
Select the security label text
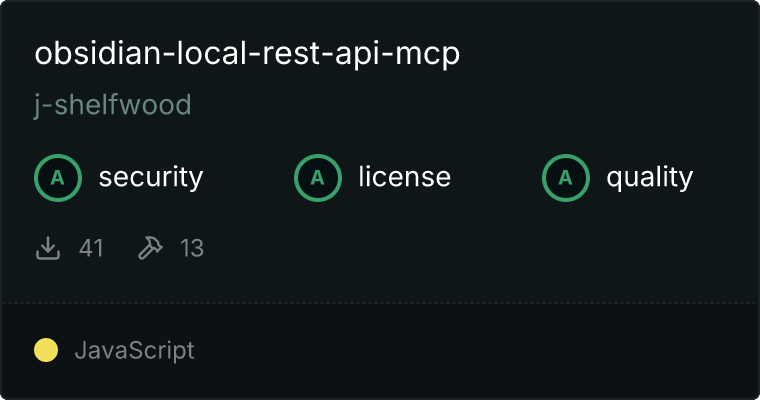pos(151,177)
